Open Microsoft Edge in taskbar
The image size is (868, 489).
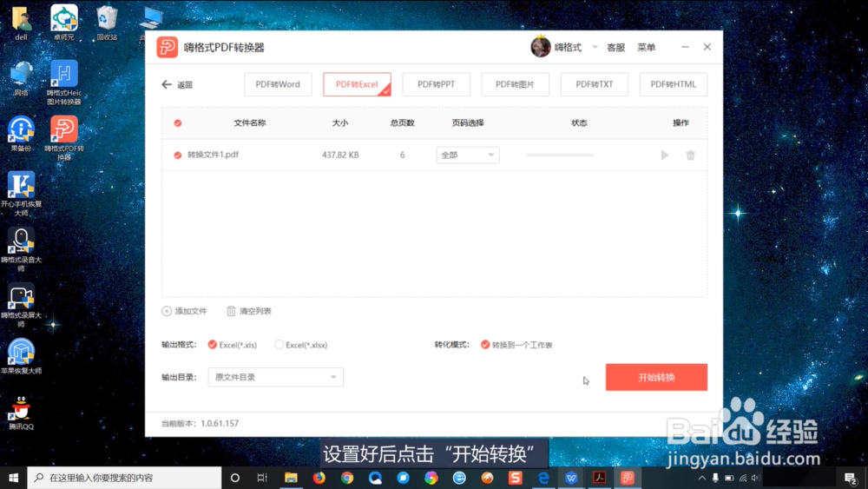[543, 478]
